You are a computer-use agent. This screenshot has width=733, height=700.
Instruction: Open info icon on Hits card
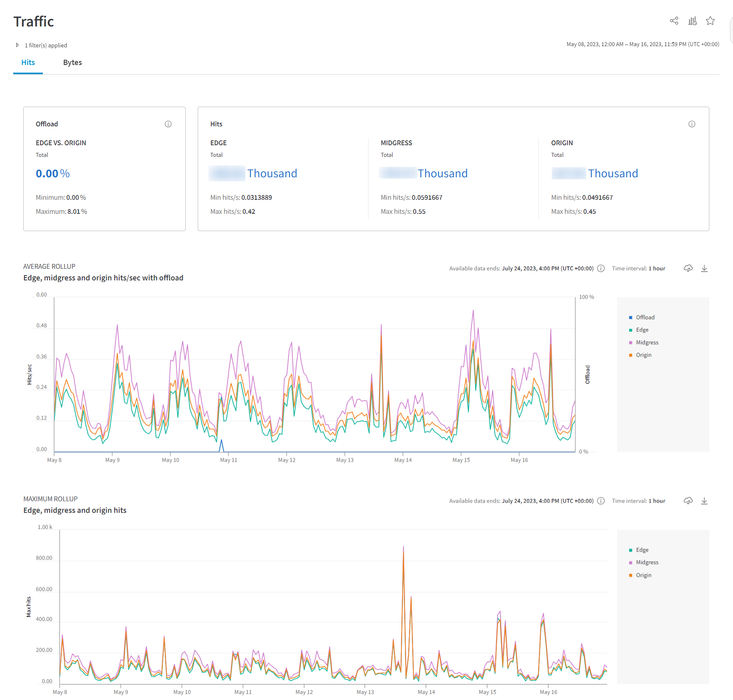pyautogui.click(x=692, y=124)
